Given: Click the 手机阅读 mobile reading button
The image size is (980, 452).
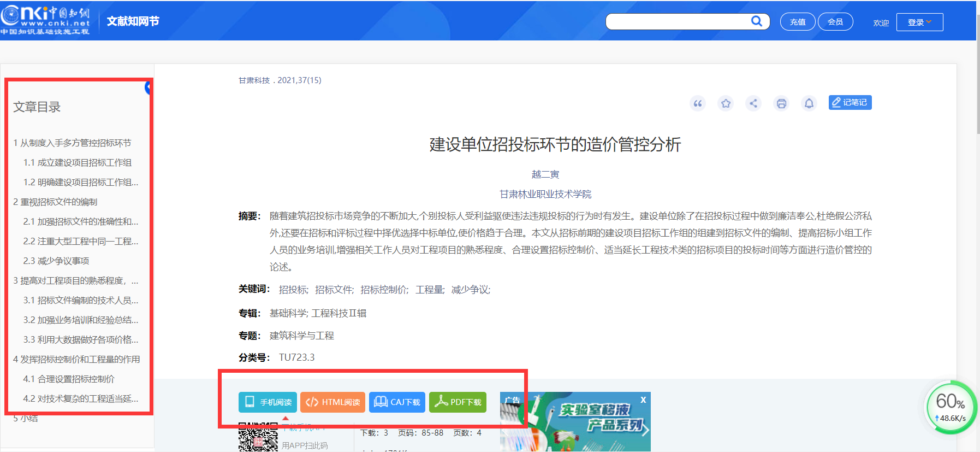Looking at the screenshot, I should click(x=268, y=402).
